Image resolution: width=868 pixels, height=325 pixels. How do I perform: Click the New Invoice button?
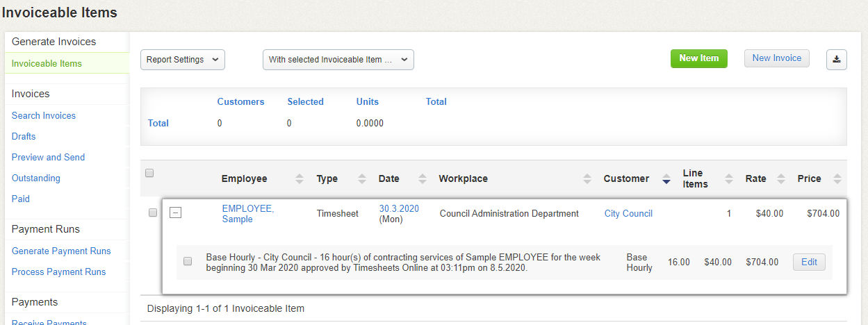[776, 58]
